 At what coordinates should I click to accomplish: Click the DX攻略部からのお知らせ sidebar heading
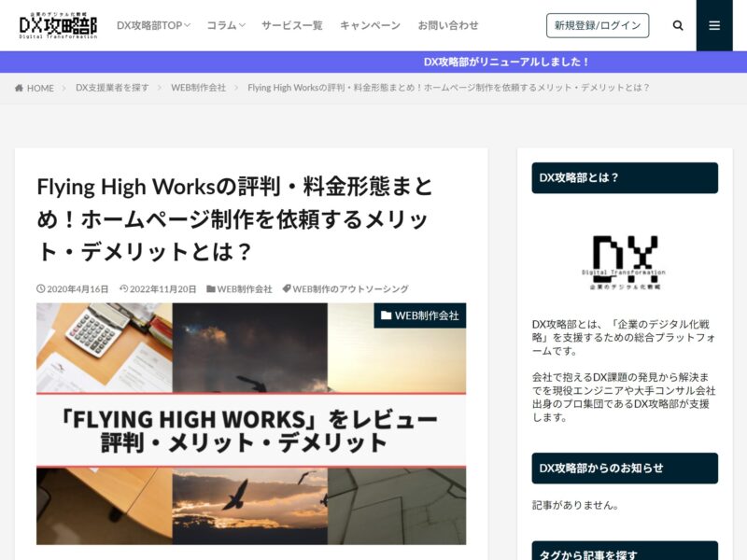(x=625, y=469)
